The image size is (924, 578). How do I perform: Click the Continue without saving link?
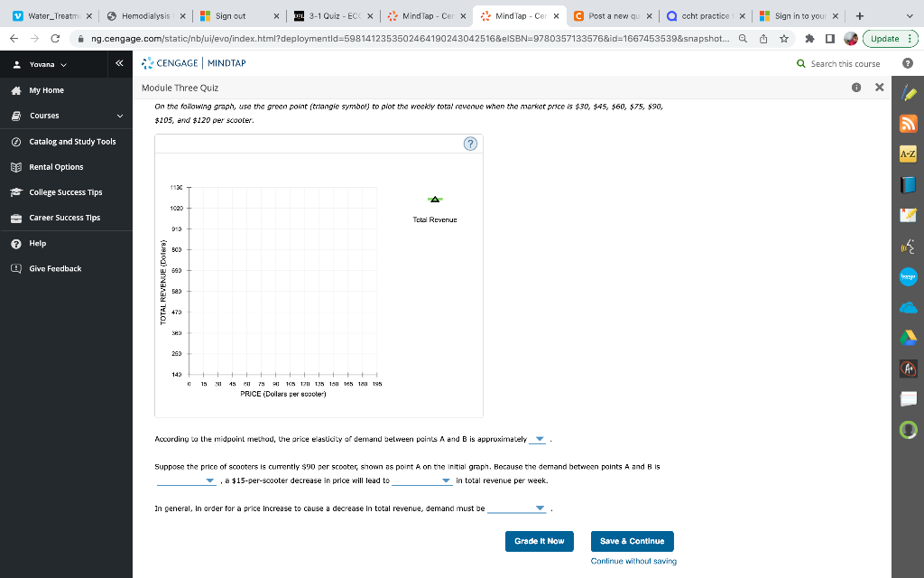click(633, 561)
